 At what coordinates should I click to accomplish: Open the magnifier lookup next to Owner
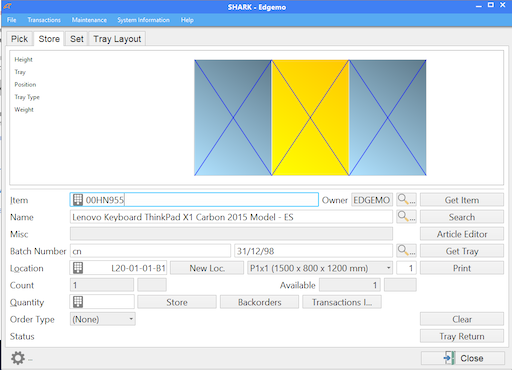[x=406, y=200]
